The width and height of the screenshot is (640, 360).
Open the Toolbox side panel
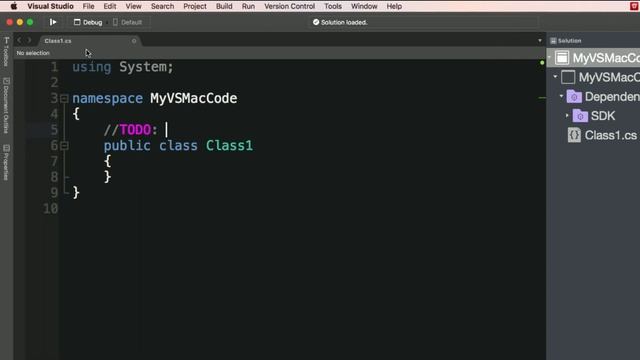tap(6, 51)
